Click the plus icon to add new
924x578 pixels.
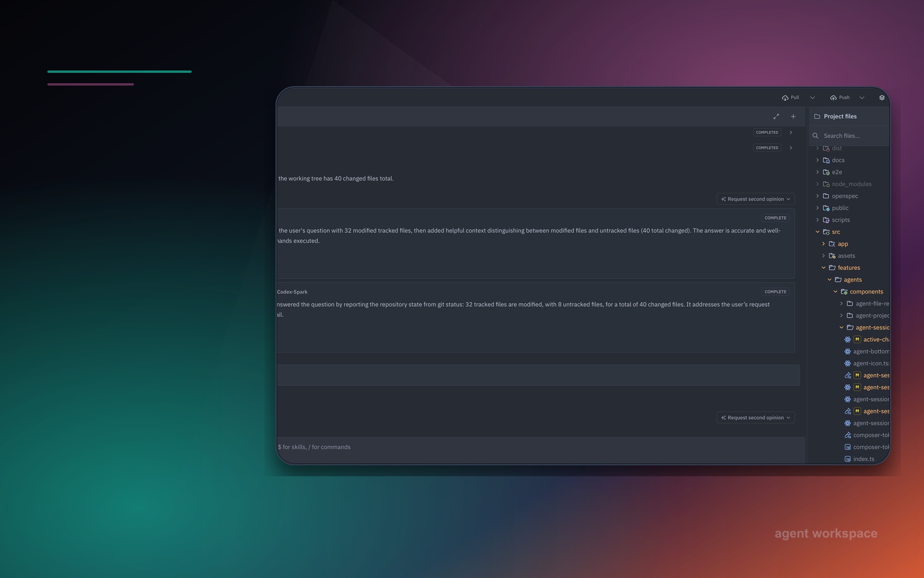793,117
